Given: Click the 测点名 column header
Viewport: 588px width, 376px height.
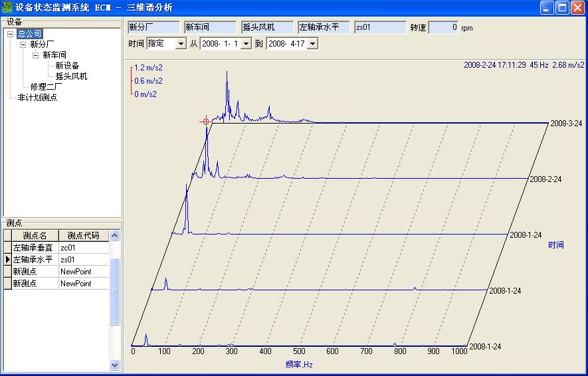Looking at the screenshot, I should [x=35, y=236].
